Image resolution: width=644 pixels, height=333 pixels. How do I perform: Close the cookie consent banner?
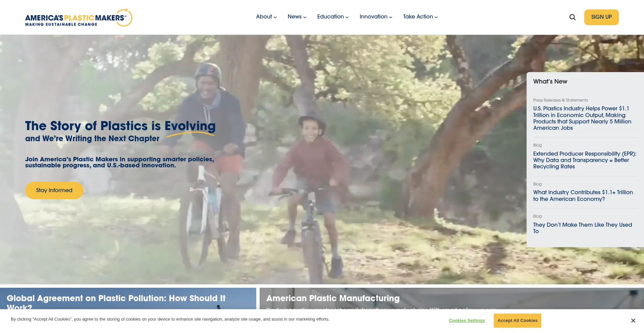point(633,321)
